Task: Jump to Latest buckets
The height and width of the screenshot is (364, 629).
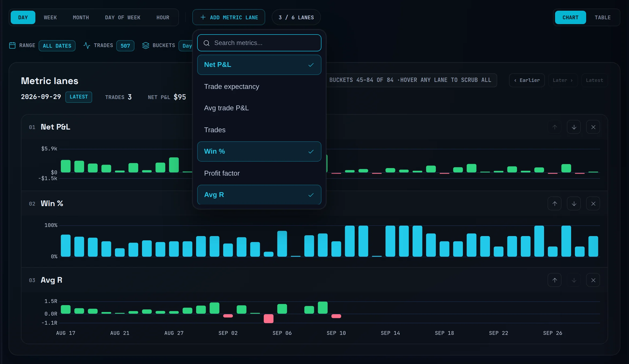Action: tap(594, 80)
